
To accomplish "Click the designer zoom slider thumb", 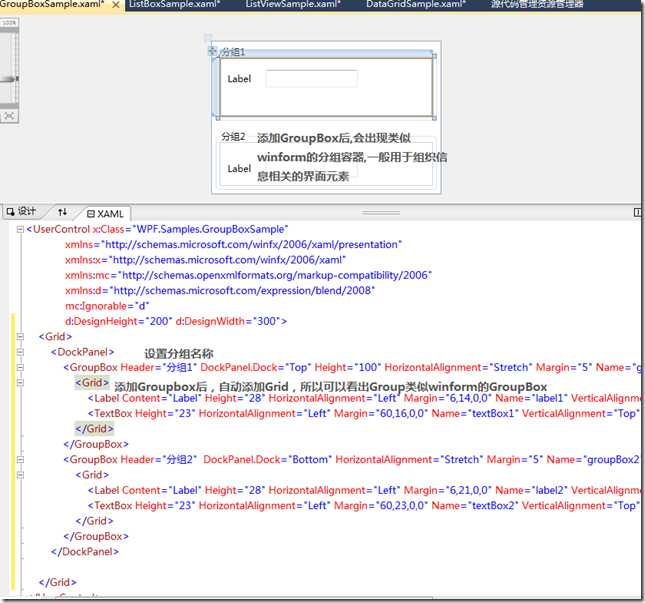I will tap(10, 79).
